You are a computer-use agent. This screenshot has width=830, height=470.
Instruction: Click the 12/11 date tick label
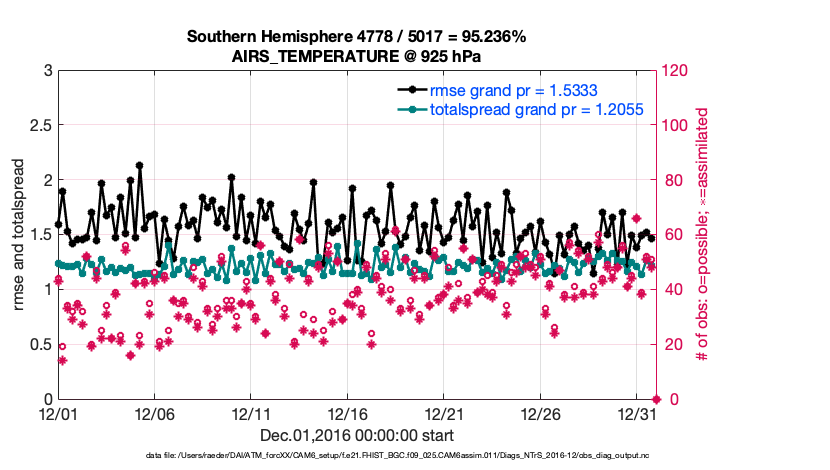coord(251,413)
